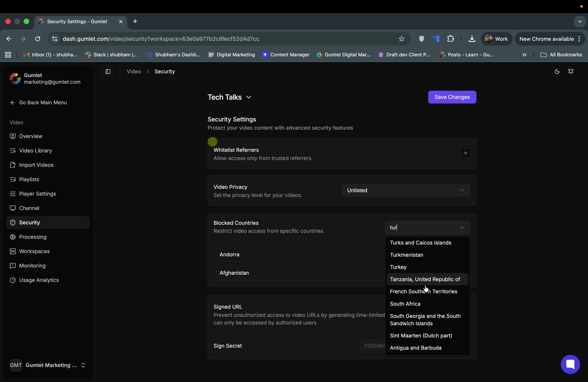This screenshot has height=382, width=588.
Task: Open the Video Privacy Unlisted dropdown
Action: [x=405, y=190]
